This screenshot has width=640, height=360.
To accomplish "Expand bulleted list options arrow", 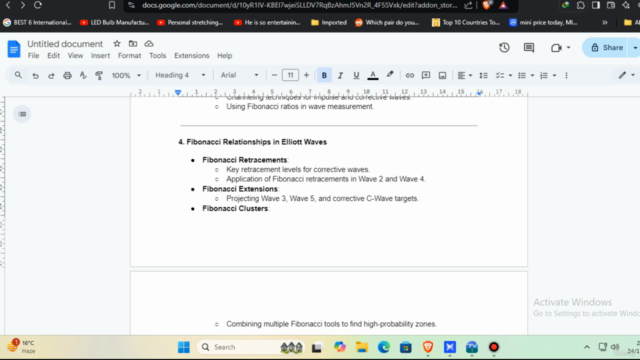I will (x=532, y=76).
